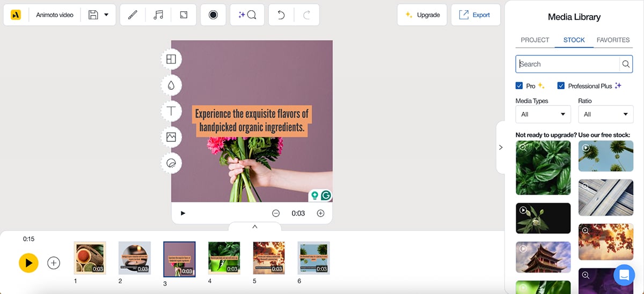Increase block duration with plus button
The image size is (644, 294).
320,213
